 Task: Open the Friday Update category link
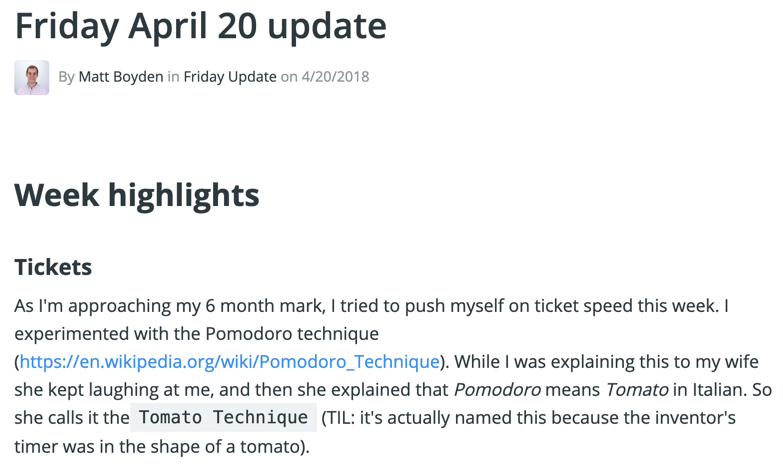[x=230, y=77]
